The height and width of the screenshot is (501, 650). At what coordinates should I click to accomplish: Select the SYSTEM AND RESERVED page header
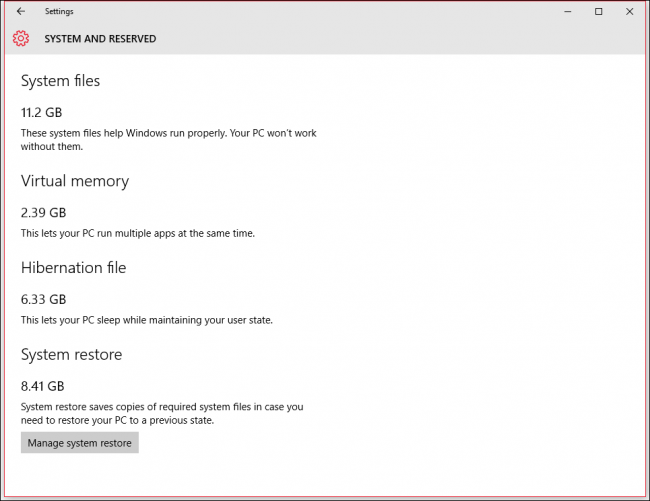[x=100, y=39]
